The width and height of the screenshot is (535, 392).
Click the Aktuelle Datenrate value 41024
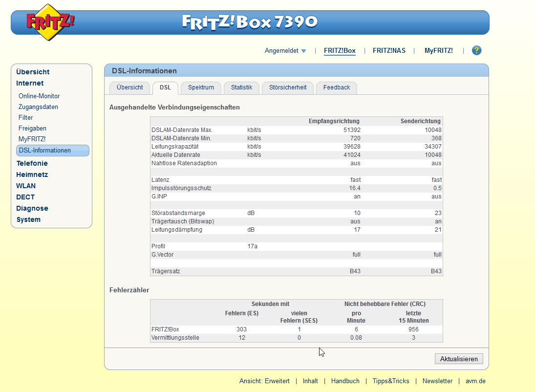pyautogui.click(x=352, y=154)
